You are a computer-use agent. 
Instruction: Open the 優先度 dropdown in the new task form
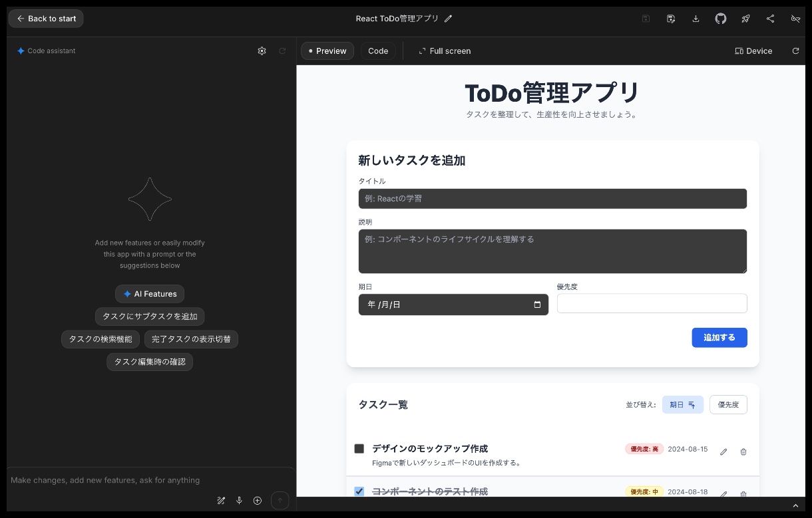pos(652,303)
